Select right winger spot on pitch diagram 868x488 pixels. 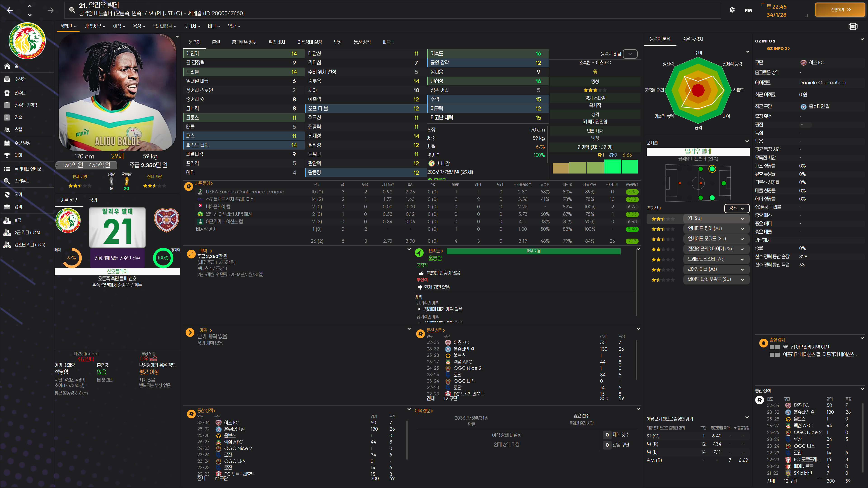712,198
